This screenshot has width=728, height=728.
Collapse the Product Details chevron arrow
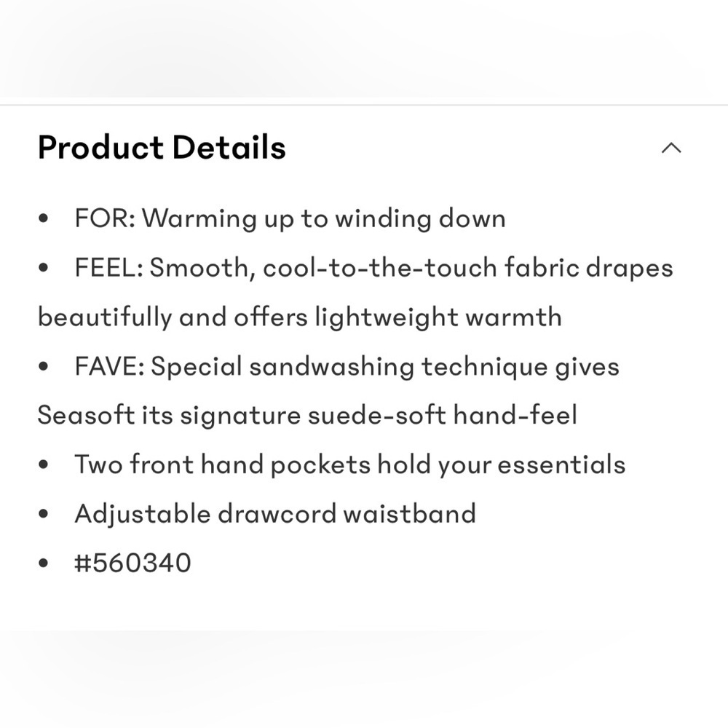click(671, 148)
